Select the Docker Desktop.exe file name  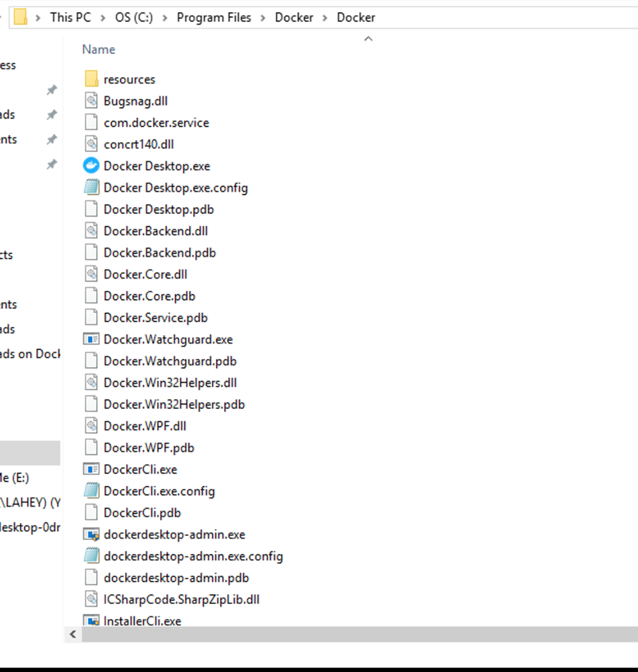click(157, 166)
